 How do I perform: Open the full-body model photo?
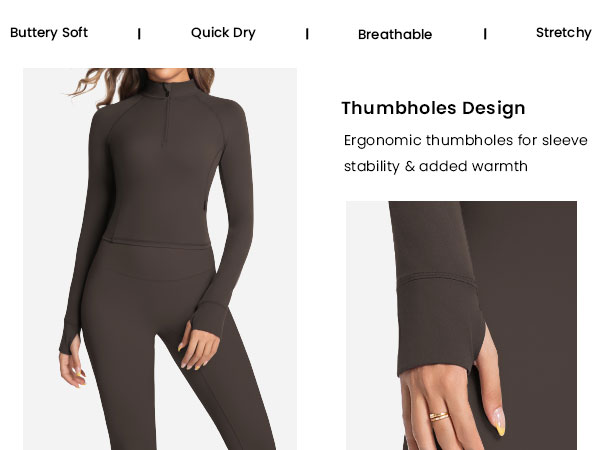pyautogui.click(x=160, y=259)
